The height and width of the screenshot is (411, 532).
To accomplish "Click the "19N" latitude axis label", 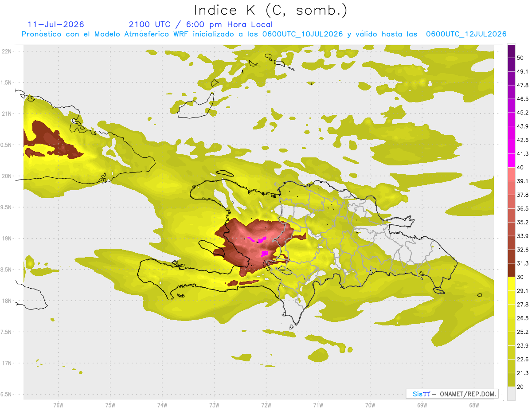I will (x=7, y=238).
